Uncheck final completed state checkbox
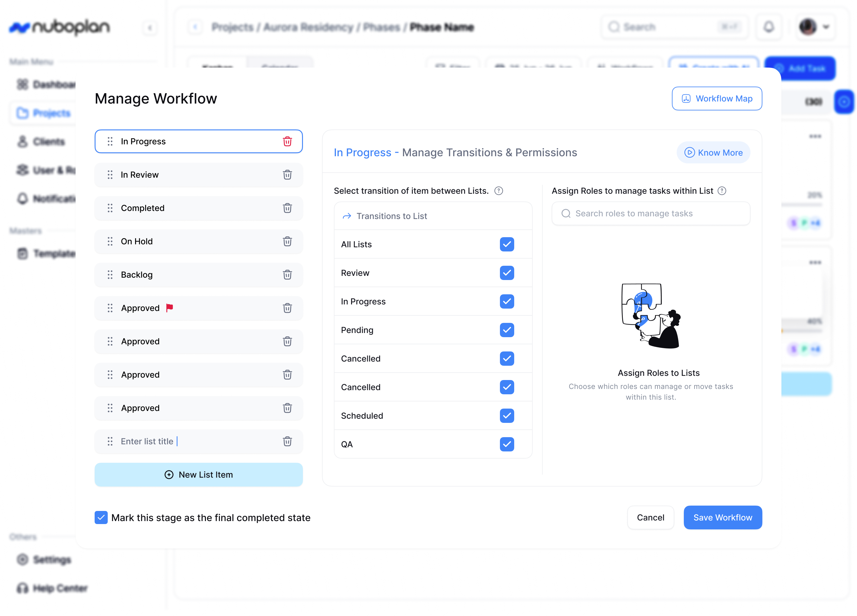Viewport: 857px width, 616px height. coord(101,518)
